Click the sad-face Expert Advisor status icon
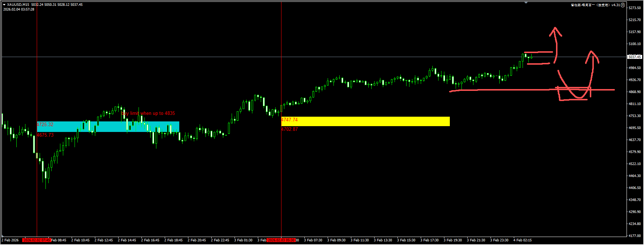 click(x=623, y=5)
